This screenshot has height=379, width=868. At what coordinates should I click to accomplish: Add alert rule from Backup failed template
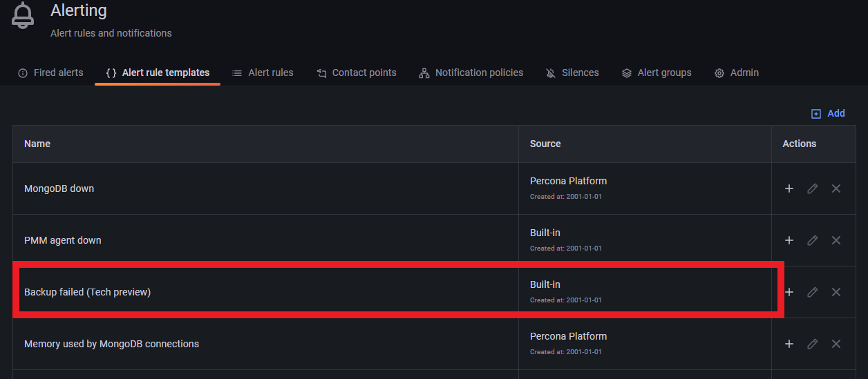(x=789, y=292)
